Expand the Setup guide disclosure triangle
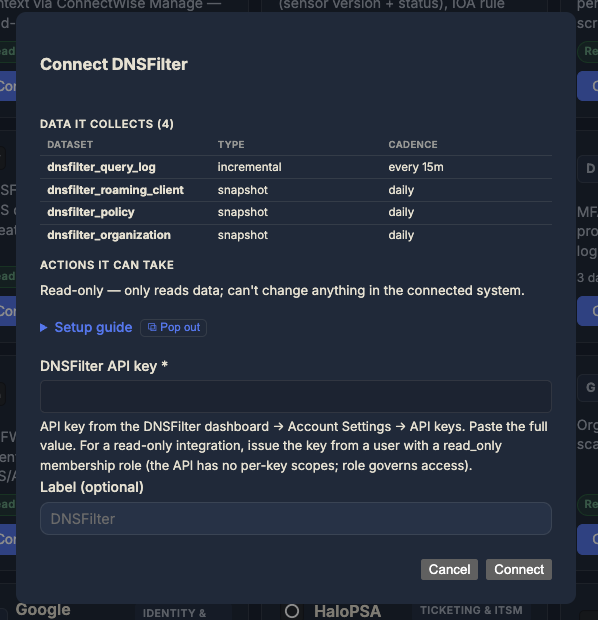This screenshot has width=598, height=620. (44, 328)
